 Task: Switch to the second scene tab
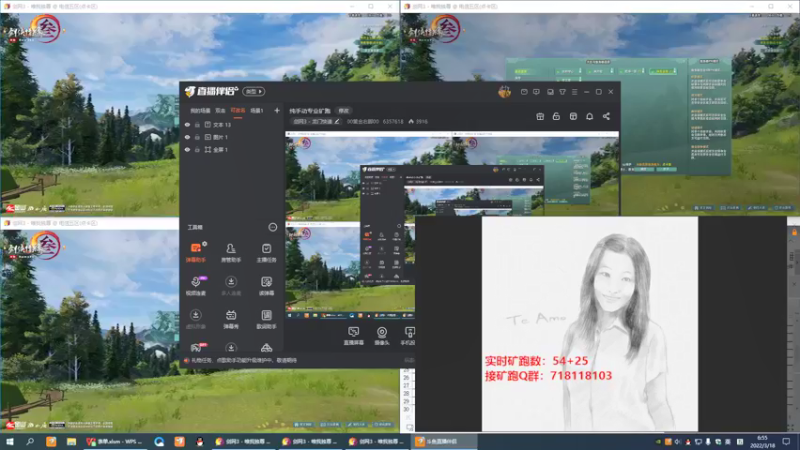pos(220,111)
